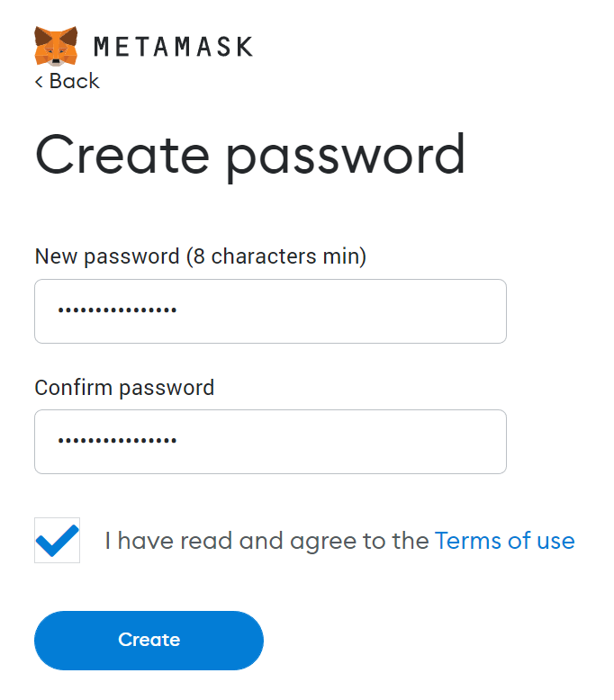614x700 pixels.
Task: Go back using the Back link
Action: click(x=74, y=81)
